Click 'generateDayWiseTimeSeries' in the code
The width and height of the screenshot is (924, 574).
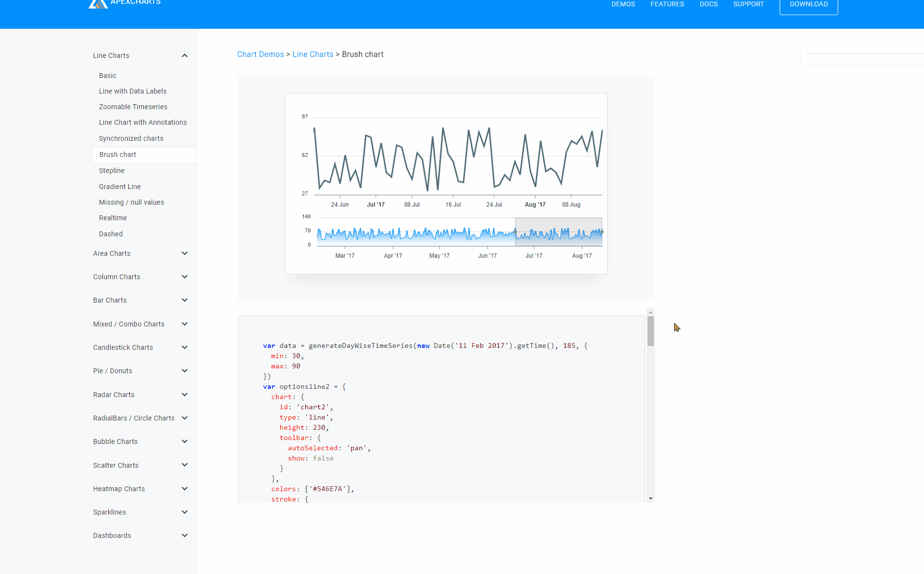(360, 346)
